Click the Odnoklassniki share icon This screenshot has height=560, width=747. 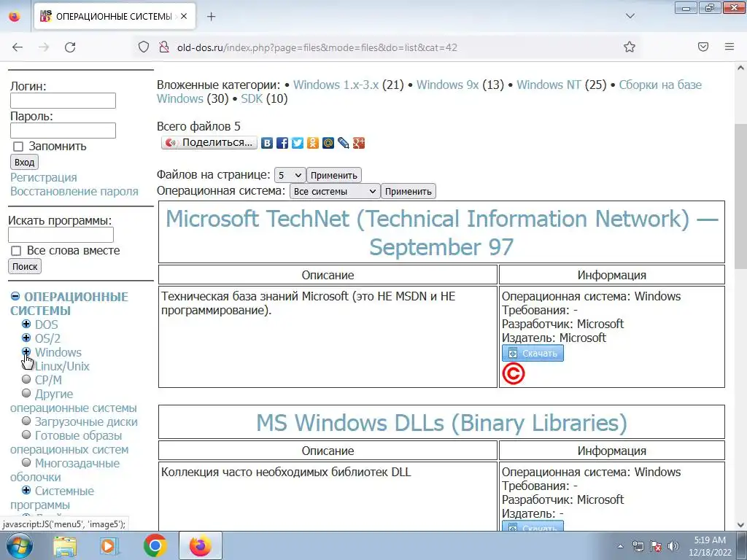tap(313, 143)
